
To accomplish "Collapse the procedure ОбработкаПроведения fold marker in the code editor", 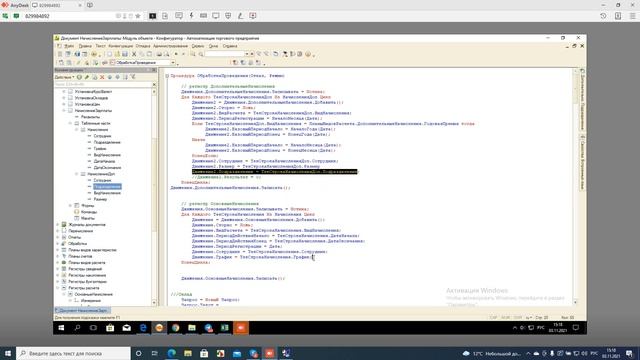I will [x=167, y=76].
